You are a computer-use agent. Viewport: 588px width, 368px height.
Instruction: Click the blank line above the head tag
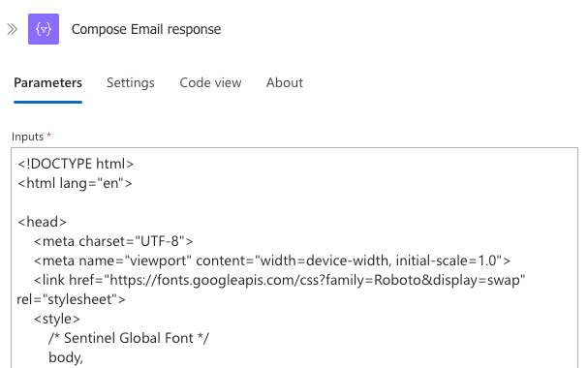click(294, 202)
